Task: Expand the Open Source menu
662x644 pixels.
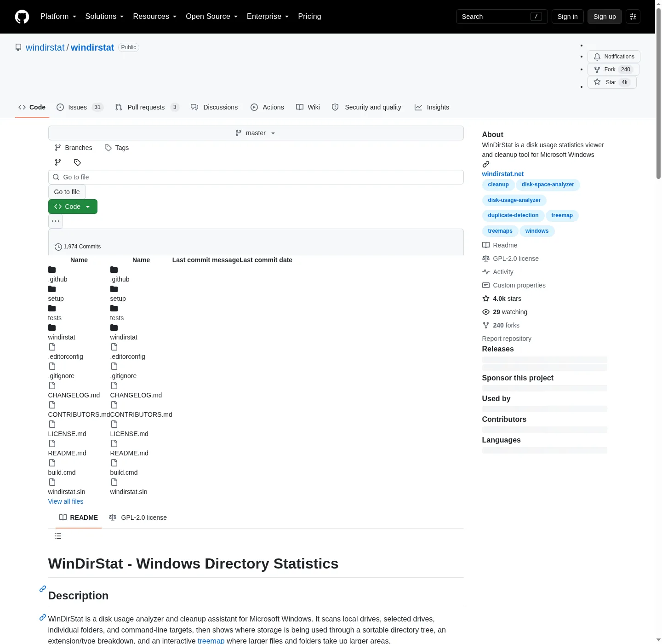Action: pos(212,17)
